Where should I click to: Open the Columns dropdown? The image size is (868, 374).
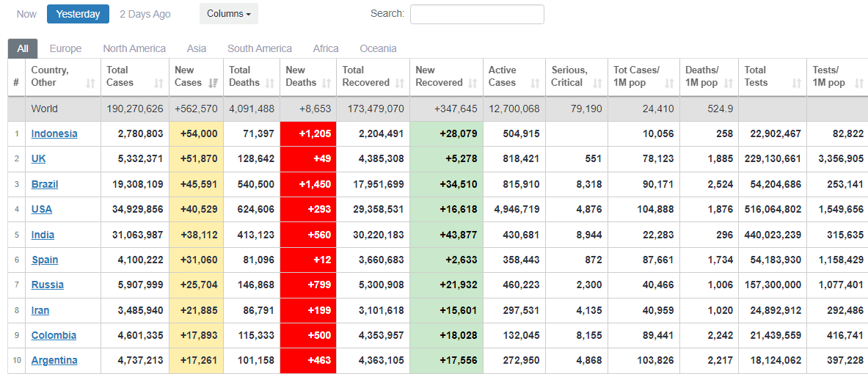pyautogui.click(x=228, y=14)
